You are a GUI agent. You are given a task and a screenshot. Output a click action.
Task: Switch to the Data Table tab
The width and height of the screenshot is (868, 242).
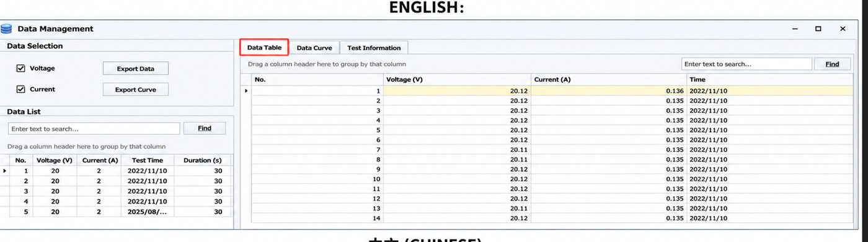[264, 48]
